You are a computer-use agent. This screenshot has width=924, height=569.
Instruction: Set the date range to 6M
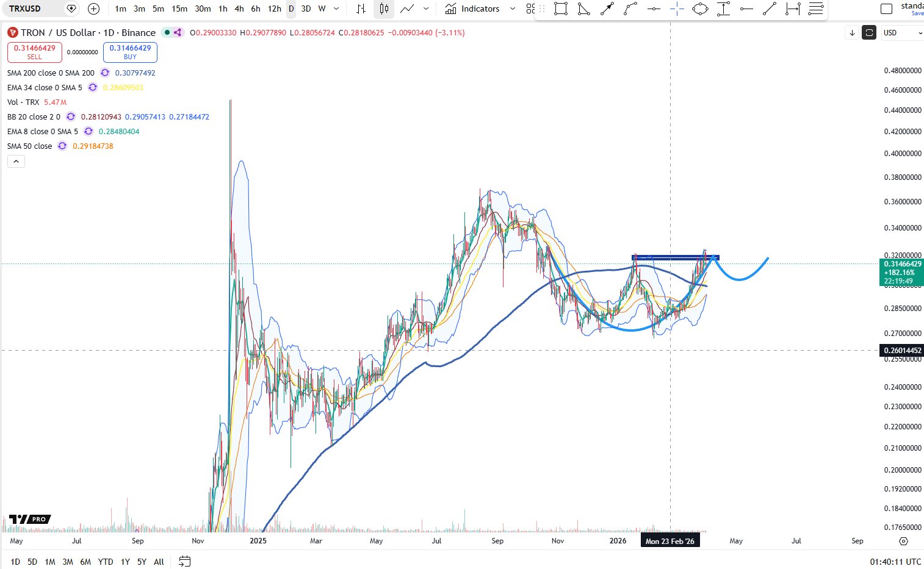86,562
